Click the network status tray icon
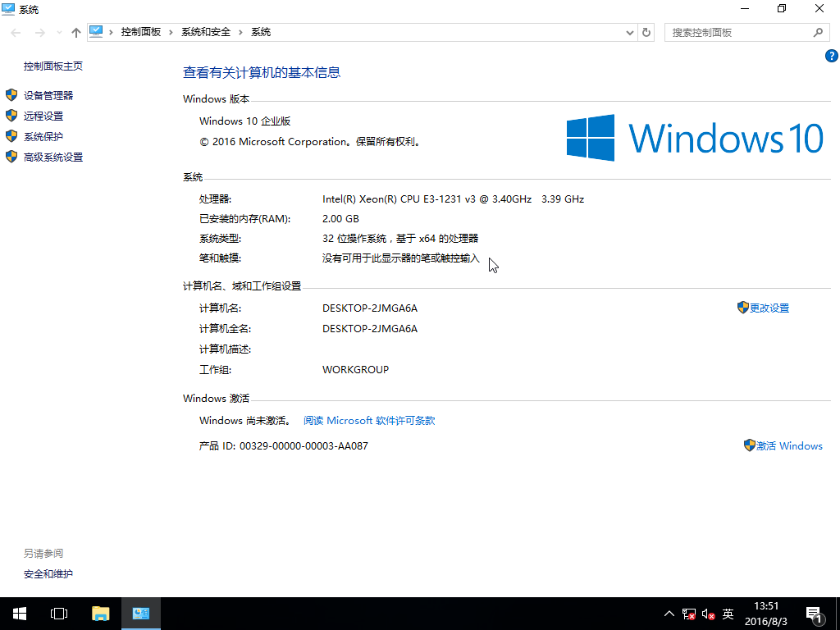840x630 pixels. coord(689,614)
